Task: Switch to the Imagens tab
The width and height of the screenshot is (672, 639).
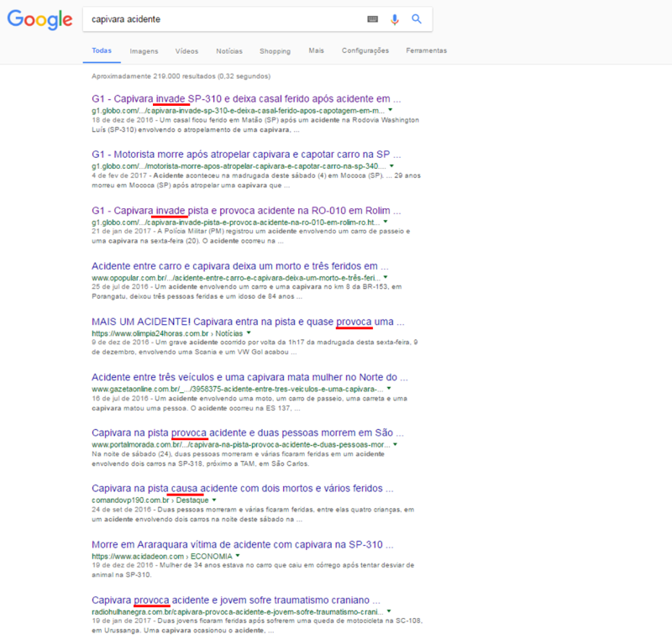Action: [x=144, y=51]
